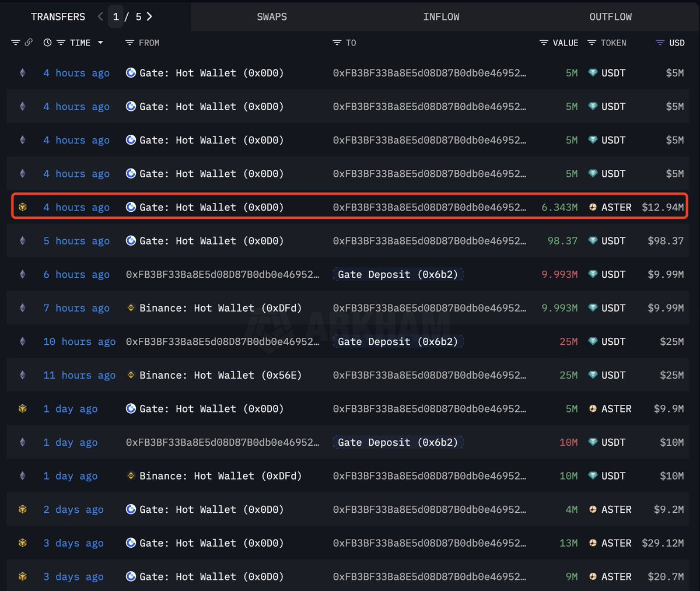700x591 pixels.
Task: Click the ASTER token label in $9.9M row
Action: click(x=616, y=409)
